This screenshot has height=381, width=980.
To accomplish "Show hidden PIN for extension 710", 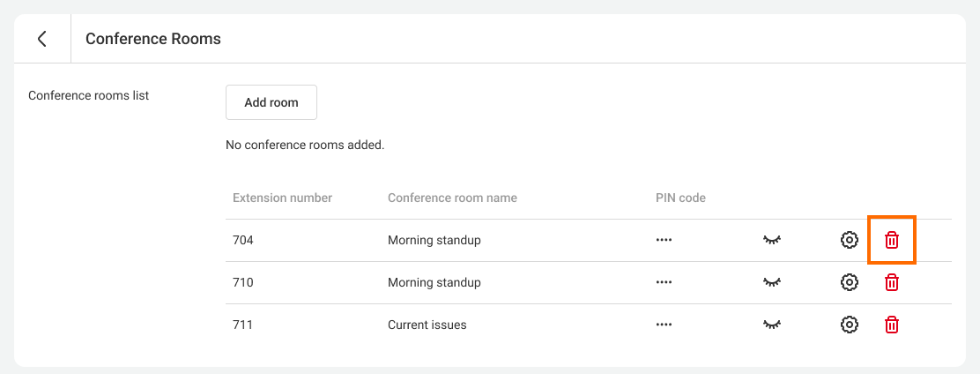I will coord(772,282).
